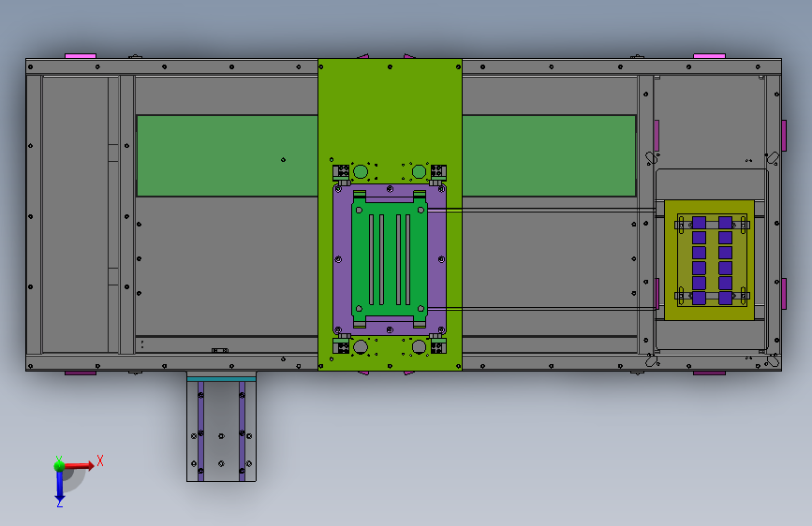This screenshot has width=812, height=526.
Task: Select the right green rectangular panel
Action: (x=549, y=155)
